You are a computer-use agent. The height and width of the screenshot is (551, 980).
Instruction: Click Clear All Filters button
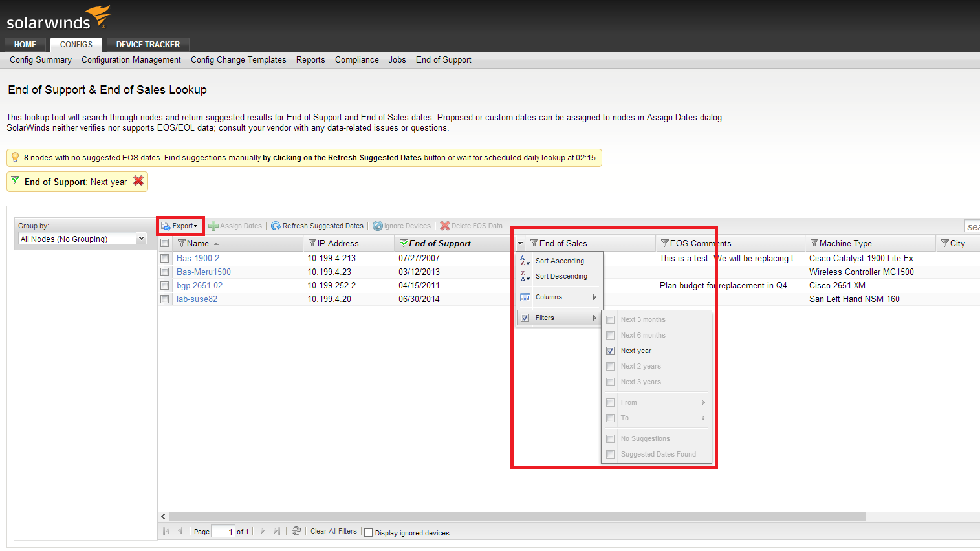tap(334, 531)
